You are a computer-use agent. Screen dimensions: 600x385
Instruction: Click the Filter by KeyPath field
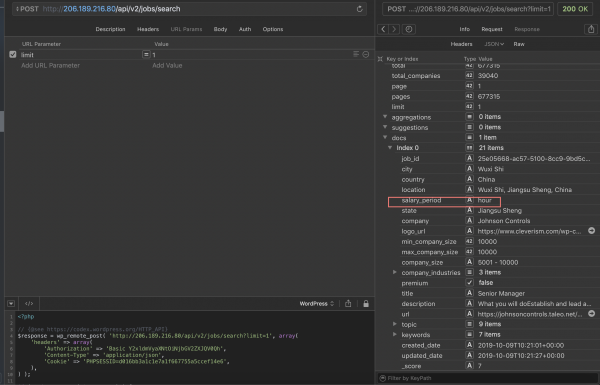tap(488, 378)
